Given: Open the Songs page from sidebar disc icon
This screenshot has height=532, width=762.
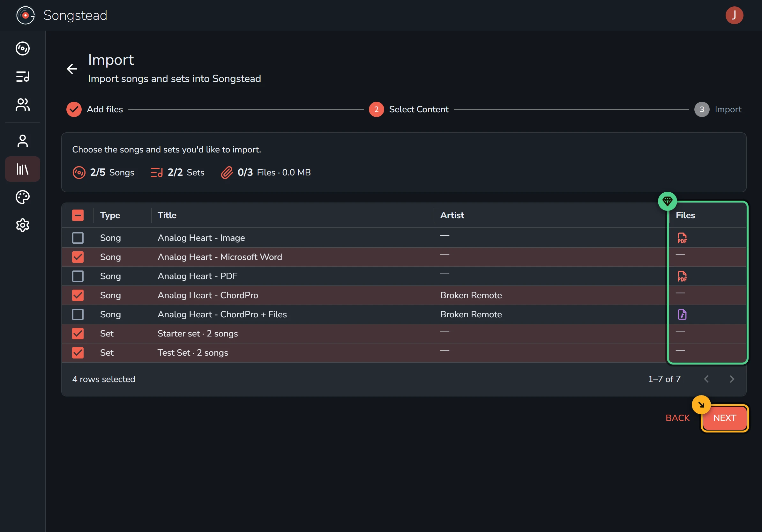Looking at the screenshot, I should (x=23, y=49).
